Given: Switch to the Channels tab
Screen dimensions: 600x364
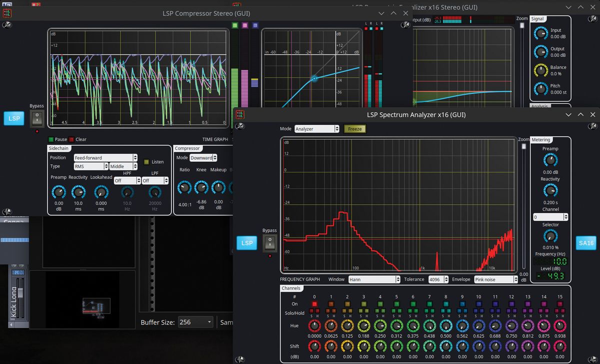Looking at the screenshot, I should click(x=291, y=288).
